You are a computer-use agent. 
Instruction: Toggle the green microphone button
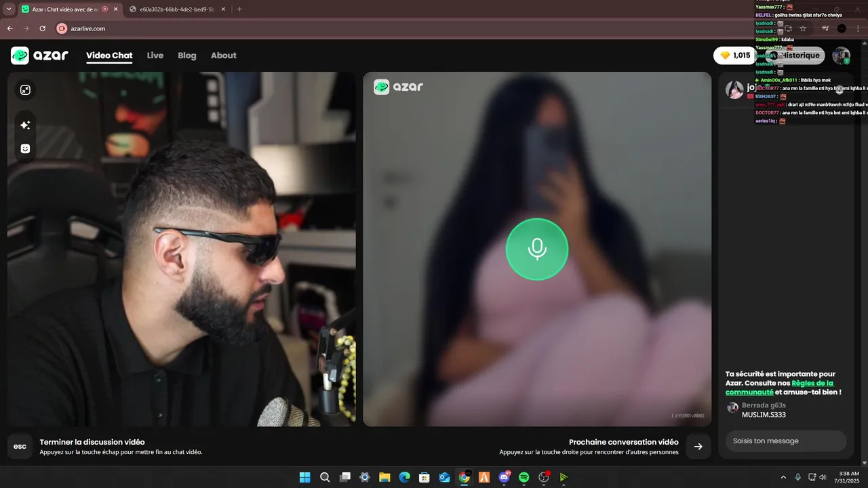[x=537, y=249]
